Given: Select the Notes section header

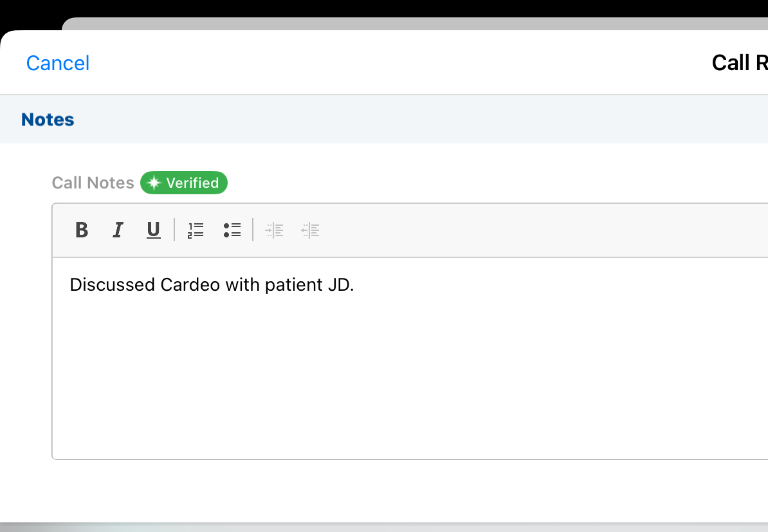Looking at the screenshot, I should (x=48, y=120).
